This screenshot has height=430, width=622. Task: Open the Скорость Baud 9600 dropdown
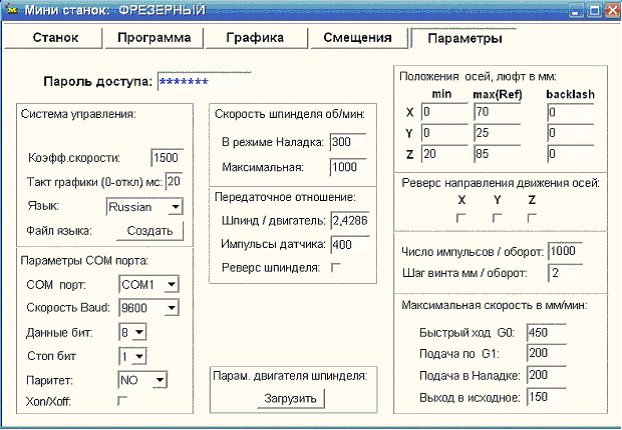(149, 308)
